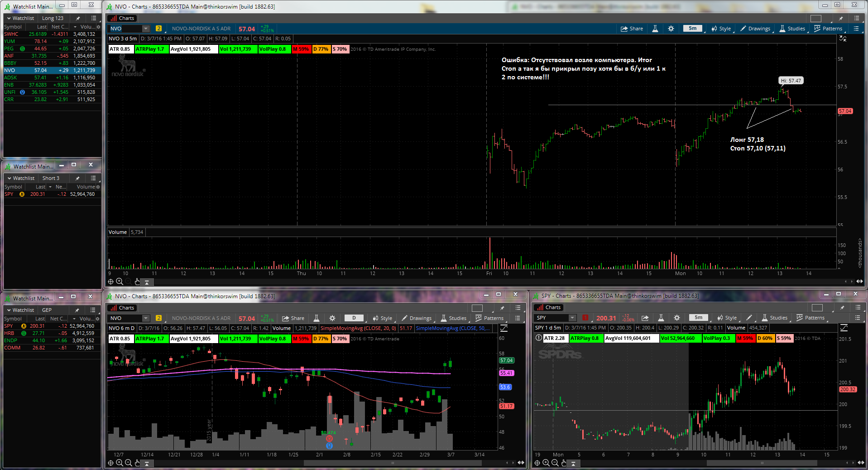Open Studies in bottom NVO daily chart

coord(454,318)
